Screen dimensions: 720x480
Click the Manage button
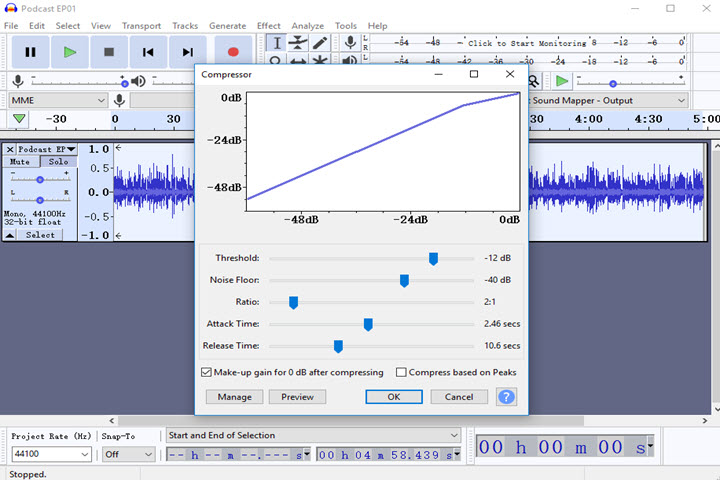(x=235, y=397)
